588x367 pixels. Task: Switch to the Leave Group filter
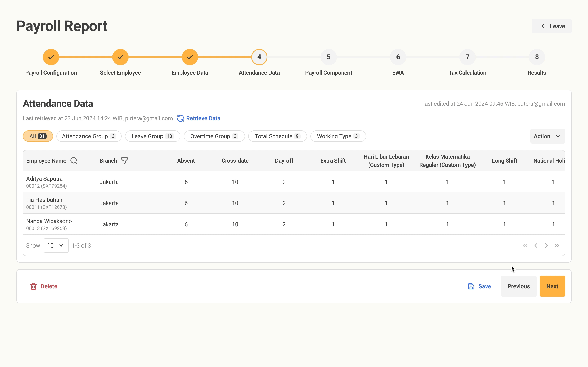152,136
